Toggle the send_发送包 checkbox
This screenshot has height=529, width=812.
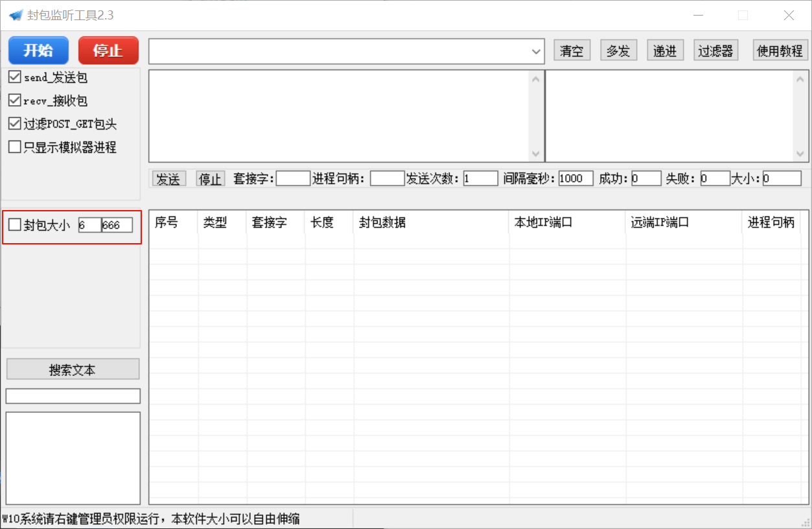pyautogui.click(x=14, y=77)
